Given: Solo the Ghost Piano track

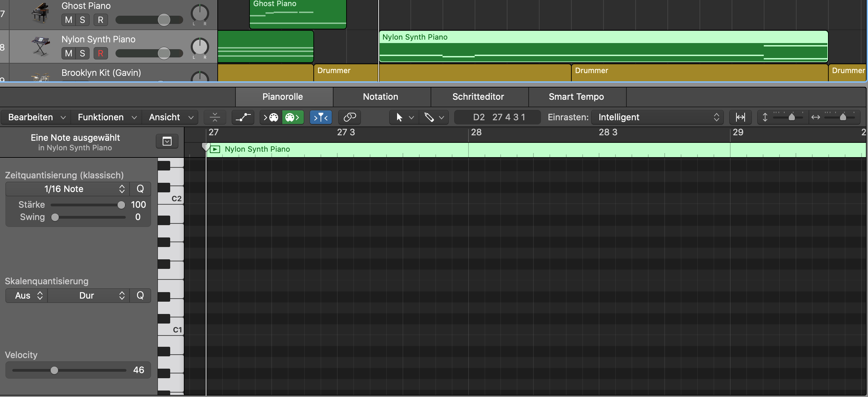Looking at the screenshot, I should [x=82, y=20].
